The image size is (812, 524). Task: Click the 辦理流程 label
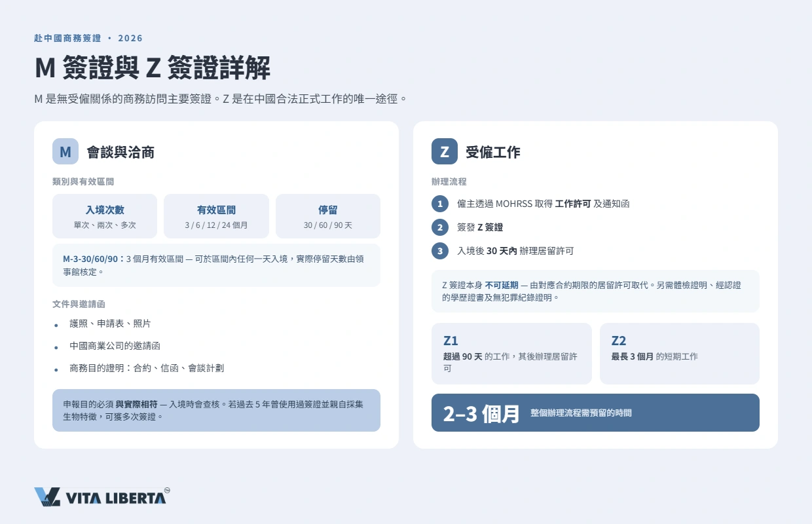pyautogui.click(x=449, y=181)
